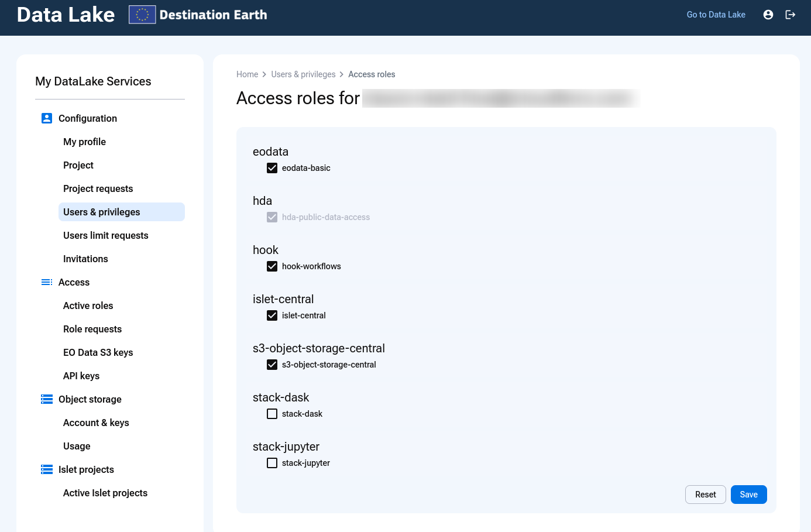This screenshot has width=811, height=532.
Task: Click the s3-object-storage-central checkbox label
Action: coord(329,365)
